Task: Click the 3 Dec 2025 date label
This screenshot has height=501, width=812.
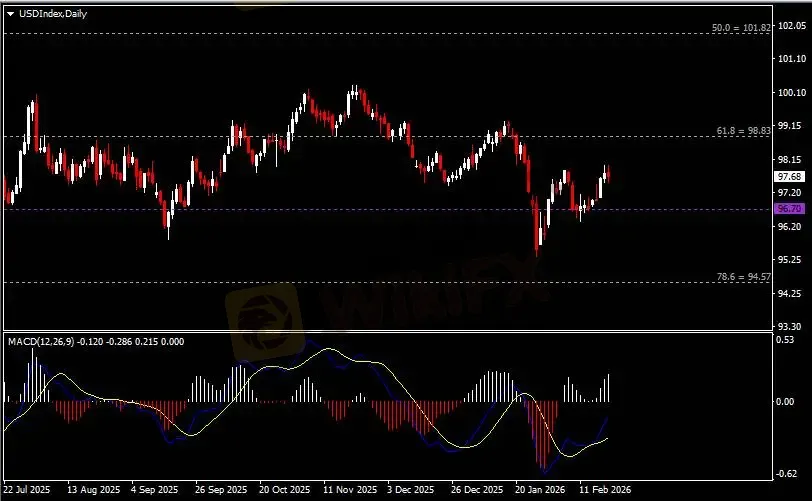Action: click(409, 491)
